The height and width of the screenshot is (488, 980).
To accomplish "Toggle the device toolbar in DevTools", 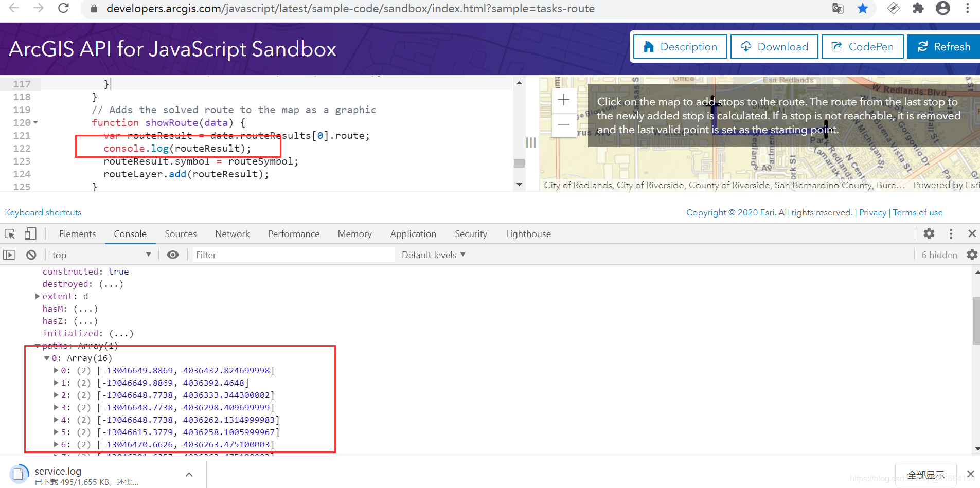I will click(x=30, y=234).
